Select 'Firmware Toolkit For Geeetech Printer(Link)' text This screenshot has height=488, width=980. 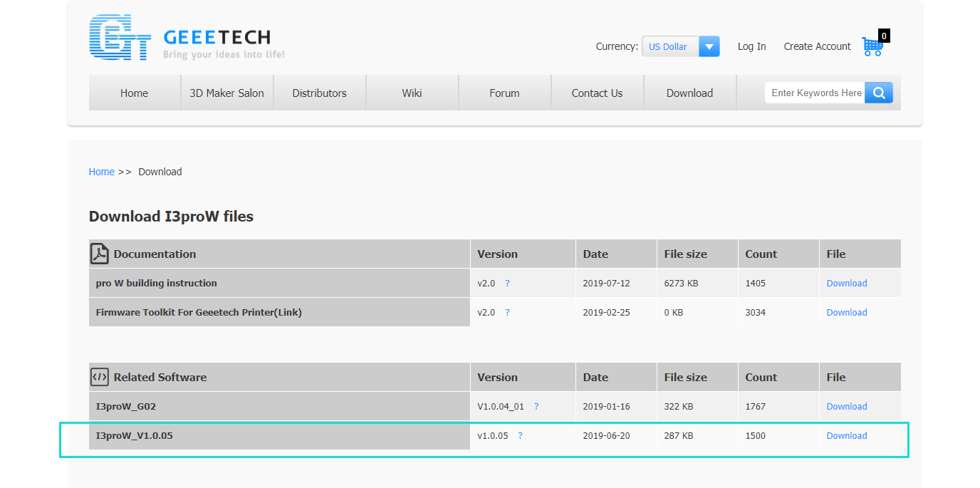click(x=199, y=312)
